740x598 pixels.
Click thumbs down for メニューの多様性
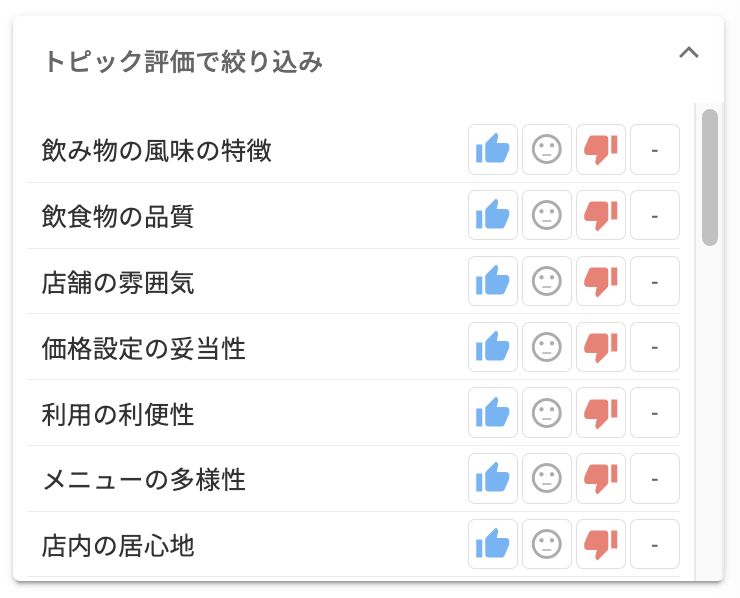pyautogui.click(x=601, y=478)
